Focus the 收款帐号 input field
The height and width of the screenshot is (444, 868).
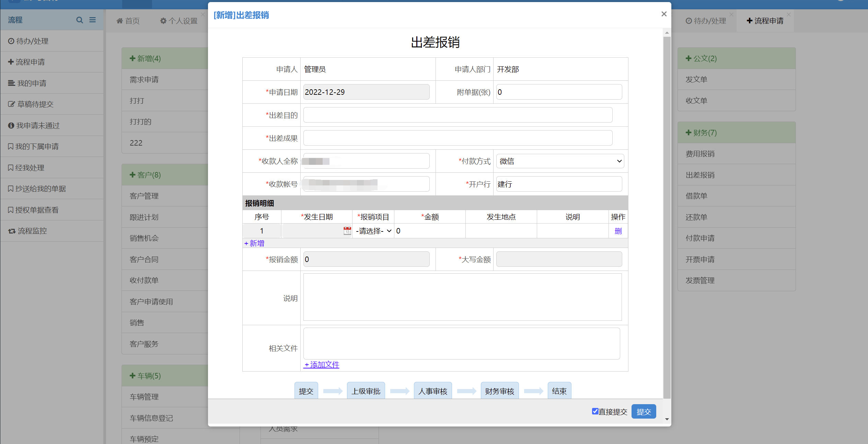366,184
